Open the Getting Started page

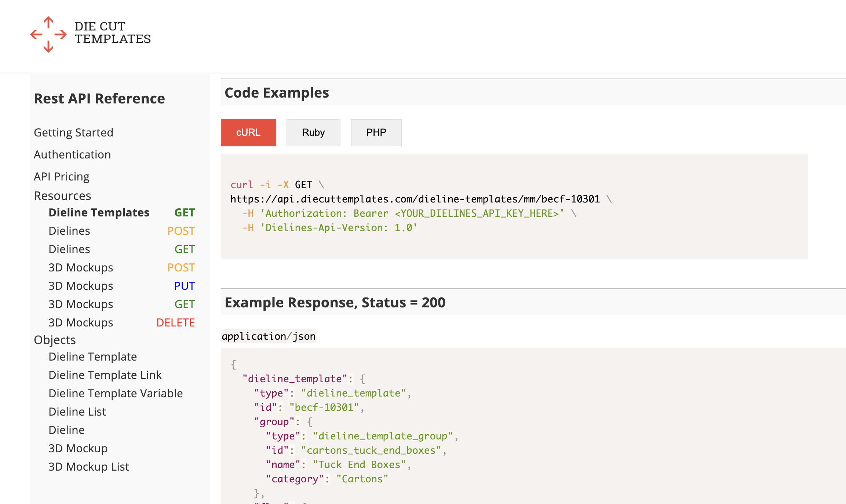(73, 132)
